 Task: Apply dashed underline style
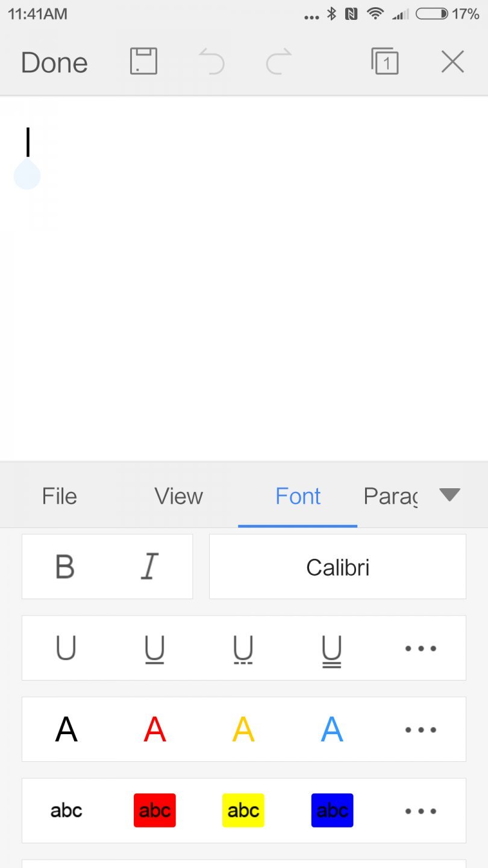pos(243,649)
